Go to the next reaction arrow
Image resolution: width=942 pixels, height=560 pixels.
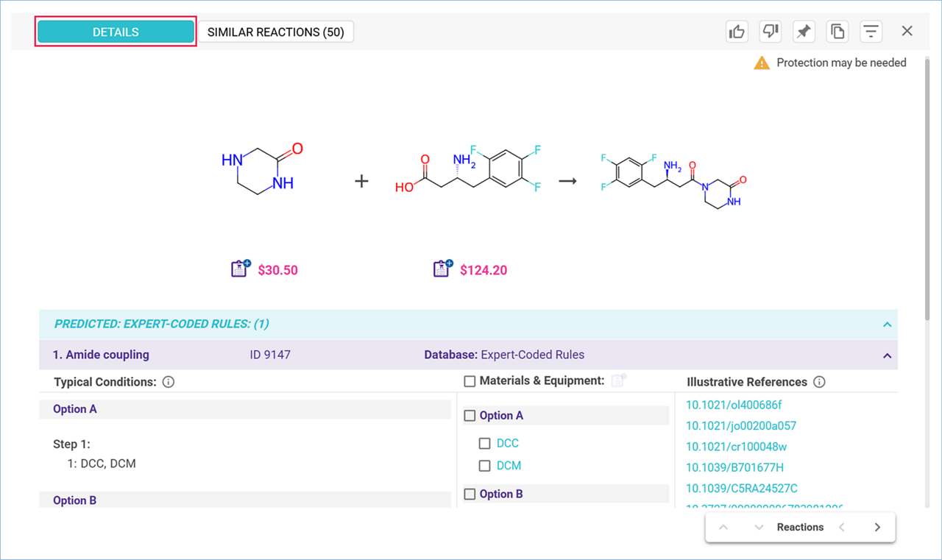pos(877,528)
